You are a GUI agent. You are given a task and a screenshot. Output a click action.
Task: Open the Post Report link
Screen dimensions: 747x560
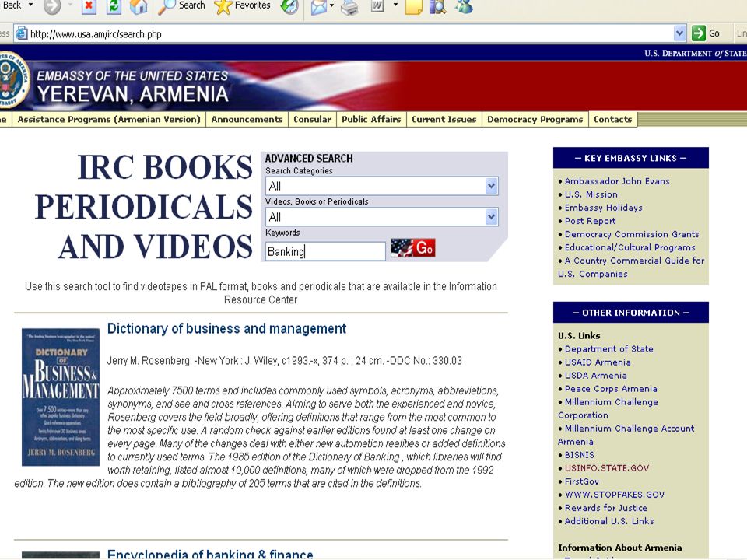(x=591, y=221)
